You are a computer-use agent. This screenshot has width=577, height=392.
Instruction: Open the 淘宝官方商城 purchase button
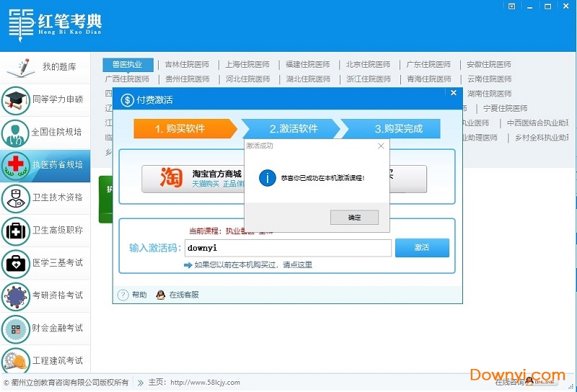point(193,179)
